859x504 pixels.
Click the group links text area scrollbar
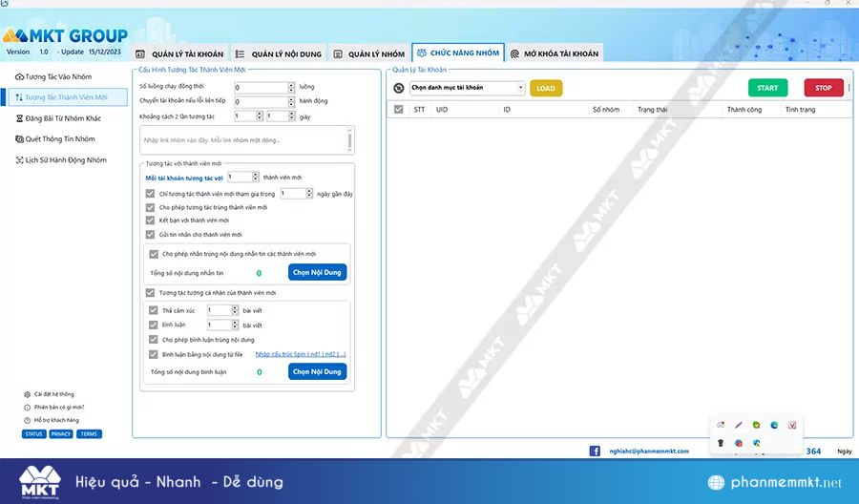pos(349,140)
